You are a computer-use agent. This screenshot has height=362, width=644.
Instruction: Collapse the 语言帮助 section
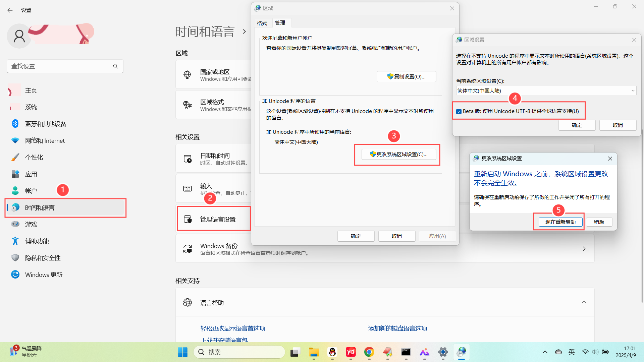pyautogui.click(x=584, y=302)
